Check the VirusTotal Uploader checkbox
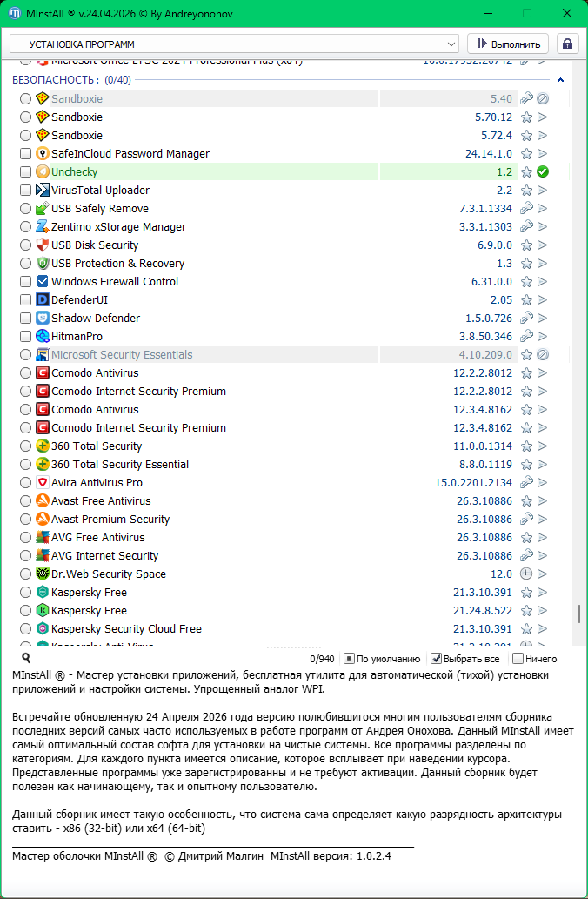 pos(25,191)
